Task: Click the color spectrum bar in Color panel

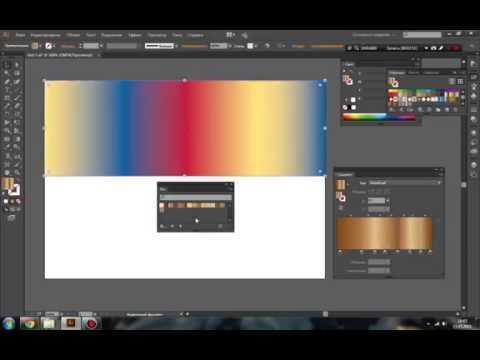Action: 379,117
